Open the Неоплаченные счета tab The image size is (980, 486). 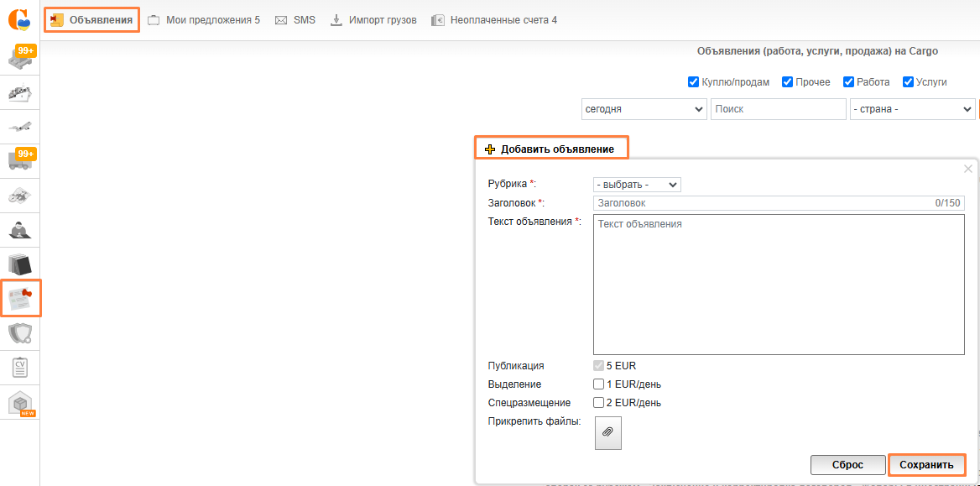494,20
